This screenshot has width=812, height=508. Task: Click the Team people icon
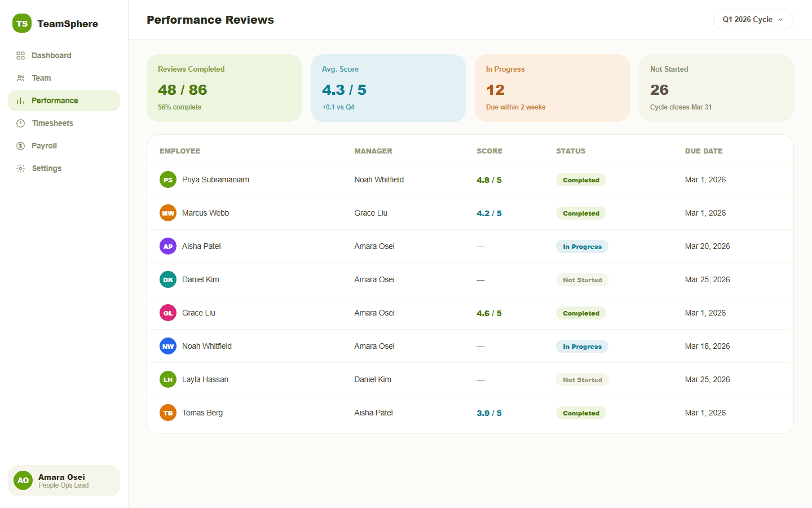coord(20,78)
